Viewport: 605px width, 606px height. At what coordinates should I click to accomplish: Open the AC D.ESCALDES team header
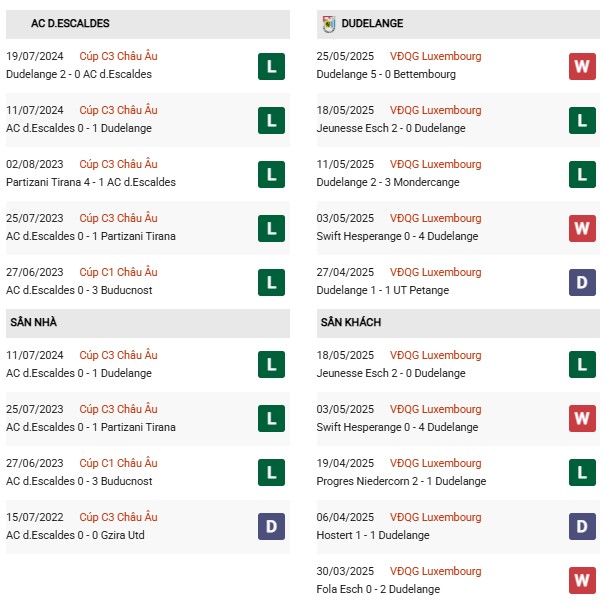70,23
